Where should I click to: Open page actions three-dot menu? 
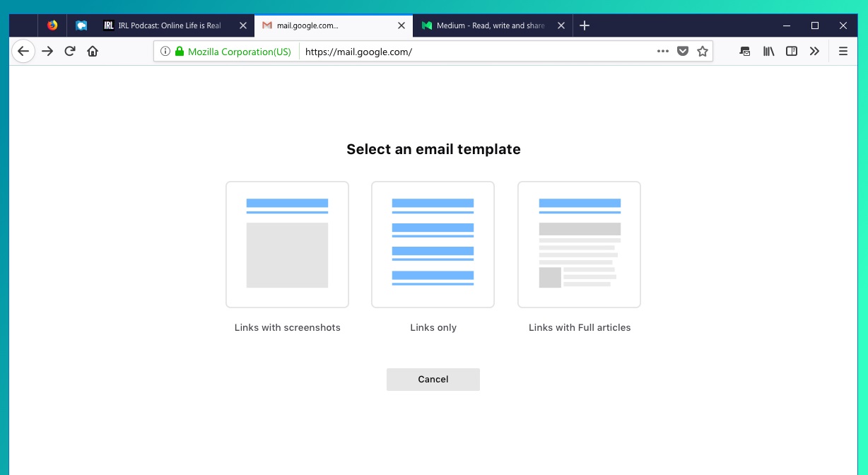pos(663,52)
